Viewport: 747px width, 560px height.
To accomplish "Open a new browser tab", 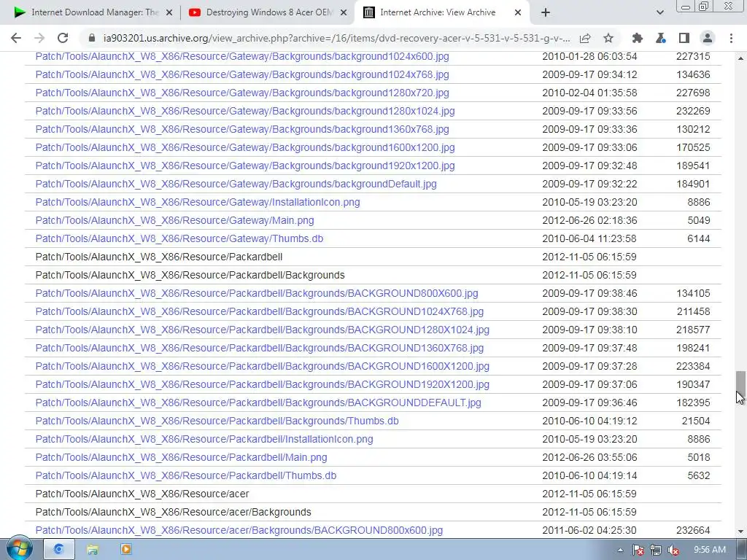I will tap(546, 13).
